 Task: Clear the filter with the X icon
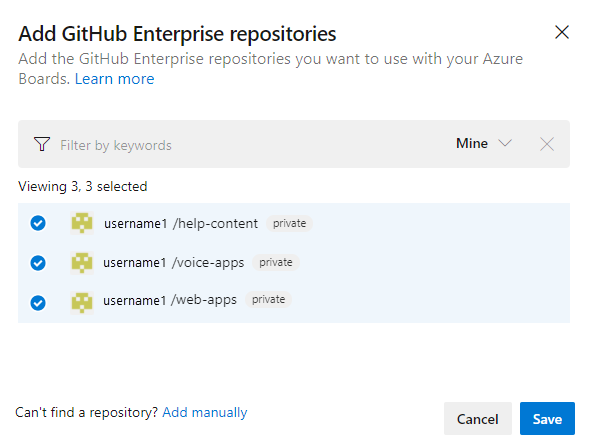coord(547,144)
